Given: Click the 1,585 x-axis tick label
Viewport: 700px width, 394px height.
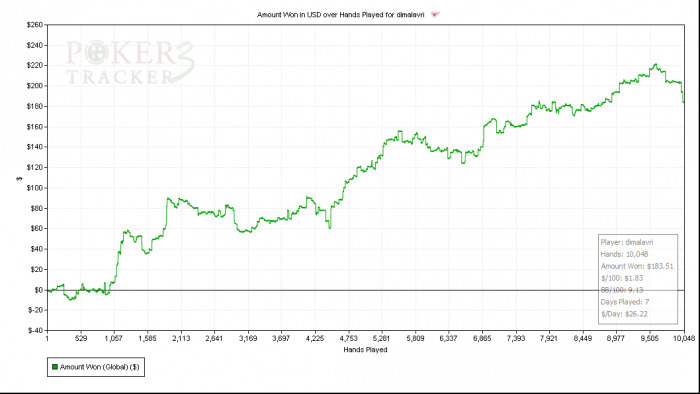Looking at the screenshot, I should pyautogui.click(x=147, y=338).
